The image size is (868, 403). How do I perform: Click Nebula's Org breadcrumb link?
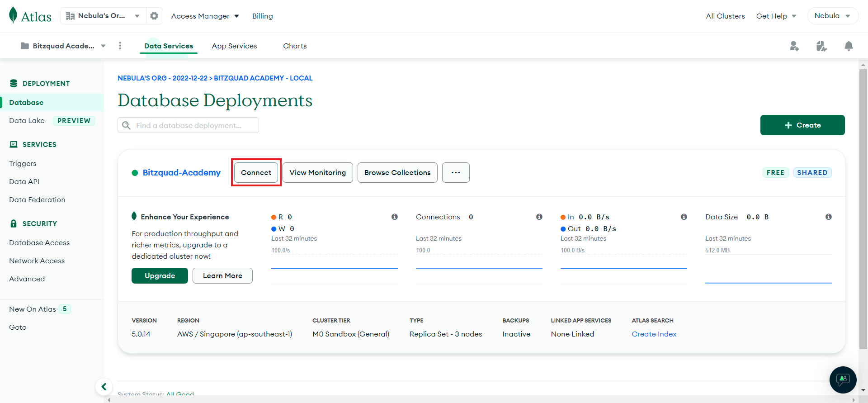tap(162, 78)
